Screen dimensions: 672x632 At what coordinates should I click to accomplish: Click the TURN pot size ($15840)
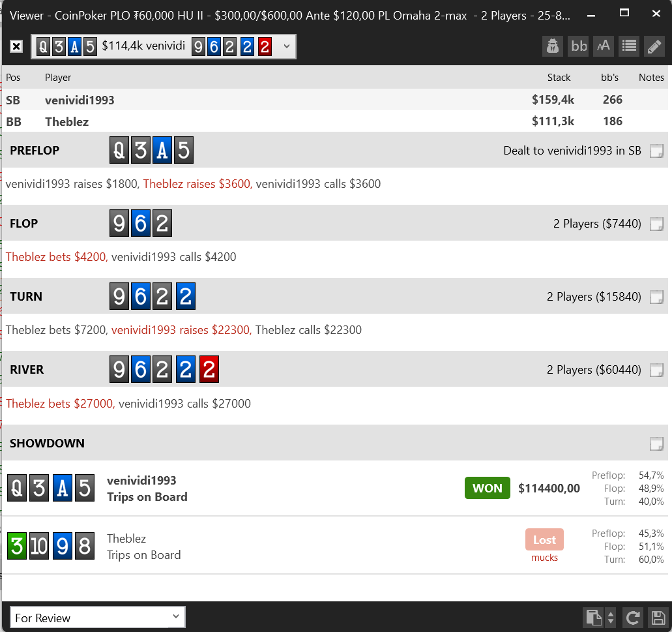[619, 296]
